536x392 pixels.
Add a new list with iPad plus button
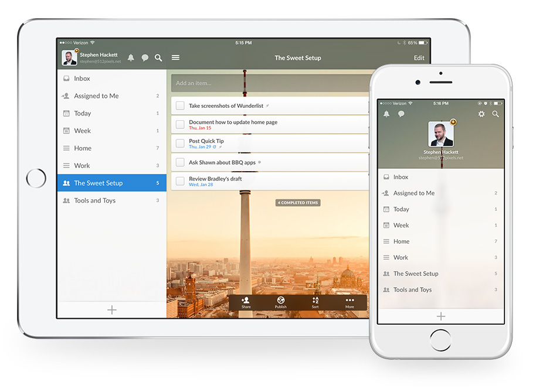point(112,310)
